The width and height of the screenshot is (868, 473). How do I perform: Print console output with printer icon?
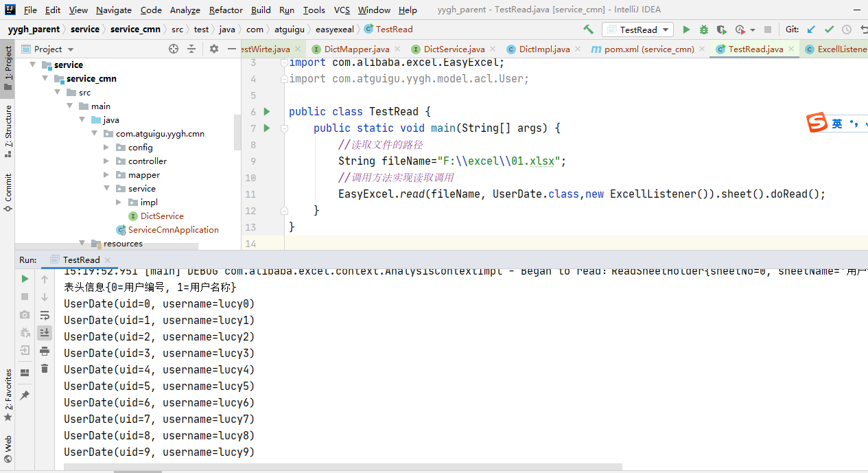click(x=45, y=351)
